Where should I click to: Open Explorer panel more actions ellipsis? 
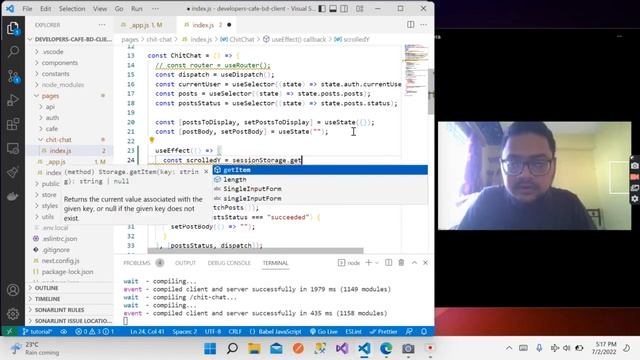[x=102, y=25]
